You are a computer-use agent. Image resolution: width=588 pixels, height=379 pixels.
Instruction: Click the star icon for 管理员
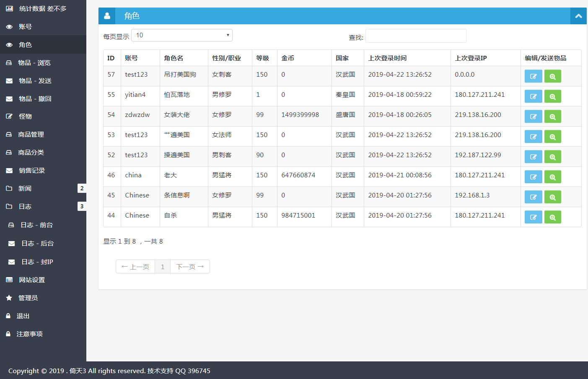(9, 298)
